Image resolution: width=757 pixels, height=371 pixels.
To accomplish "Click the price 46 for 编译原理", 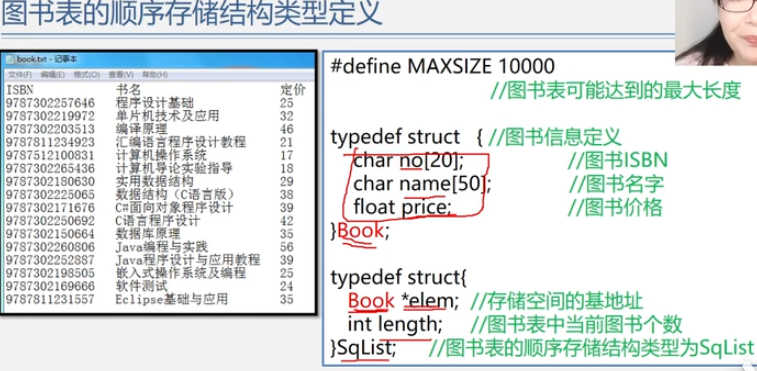I will coord(286,129).
